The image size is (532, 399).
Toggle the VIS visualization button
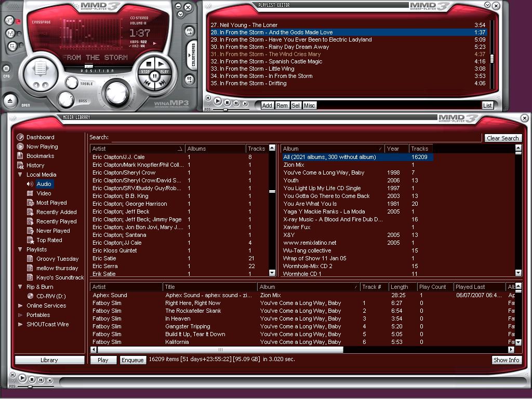(x=189, y=32)
